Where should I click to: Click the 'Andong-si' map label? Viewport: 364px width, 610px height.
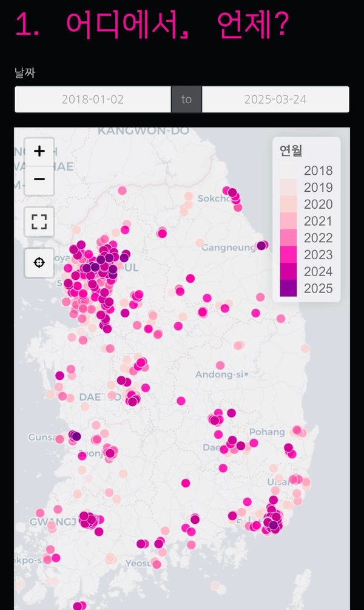point(220,374)
